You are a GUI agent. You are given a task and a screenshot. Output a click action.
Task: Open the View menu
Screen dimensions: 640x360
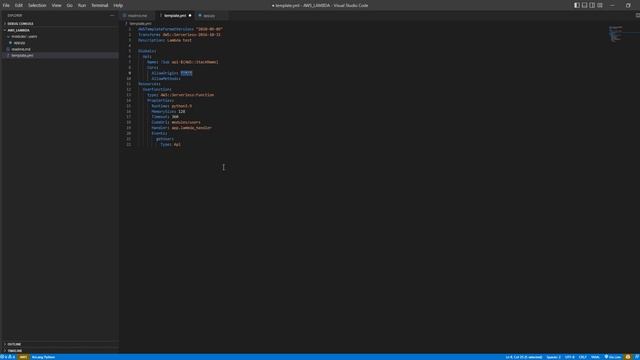coord(56,5)
